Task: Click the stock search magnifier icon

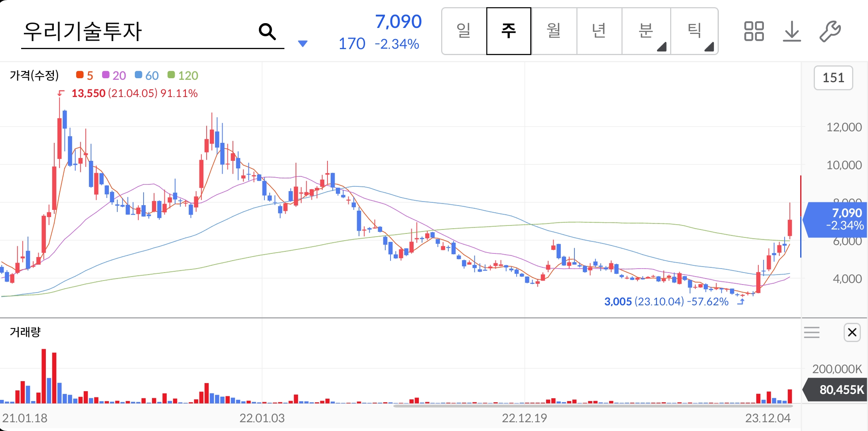Action: click(x=267, y=32)
